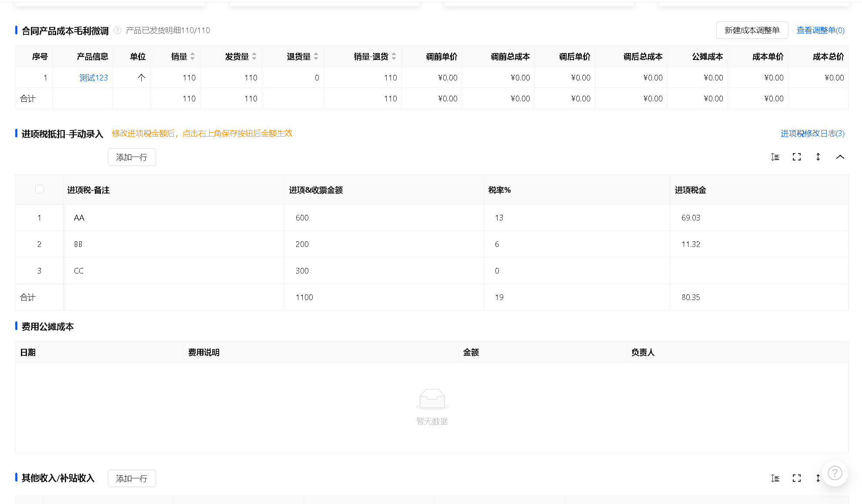Click the vertical expand arrows icon for input tax table
The width and height of the screenshot is (862, 504).
818,157
